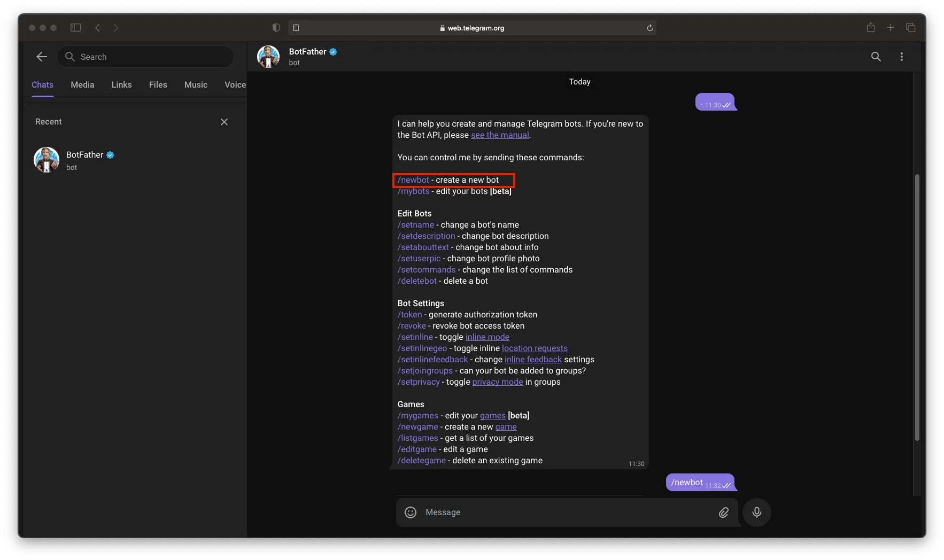This screenshot has width=944, height=560.
Task: Open the 'privacy mode' link
Action: point(498,382)
